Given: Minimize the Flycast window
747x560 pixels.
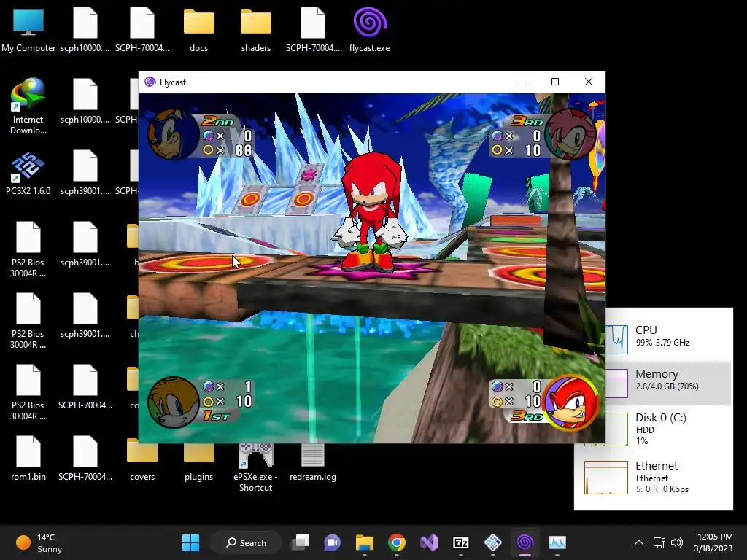Looking at the screenshot, I should click(522, 82).
